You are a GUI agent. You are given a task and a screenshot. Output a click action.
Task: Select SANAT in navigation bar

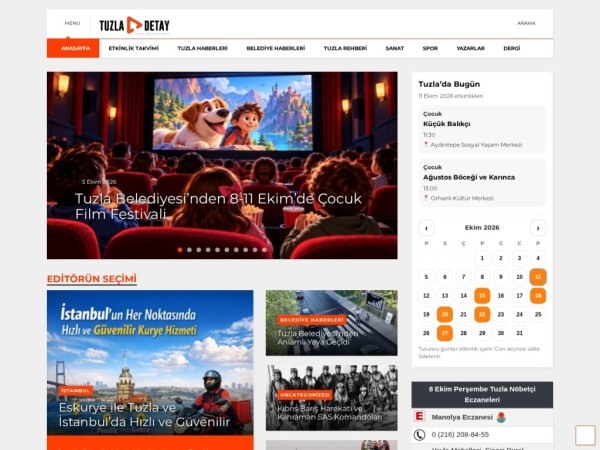[x=395, y=48]
